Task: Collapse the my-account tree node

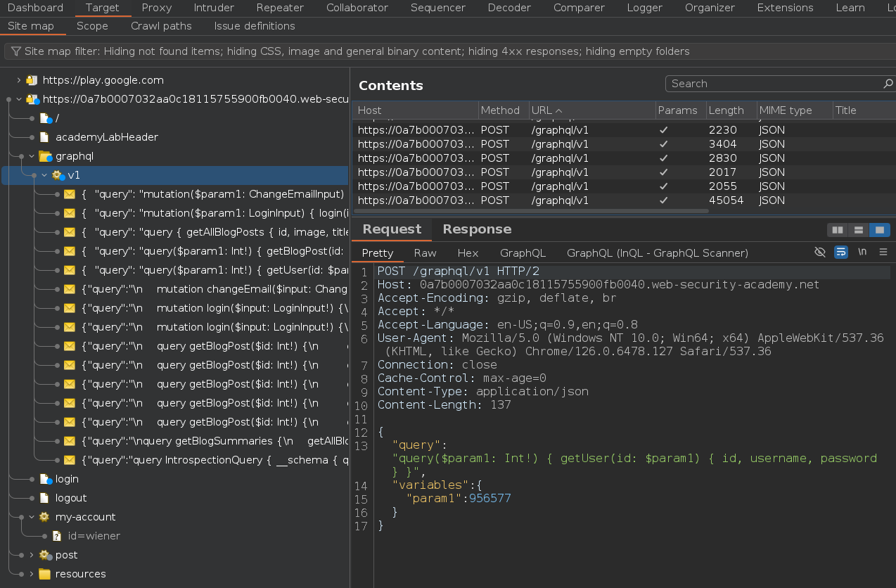Action: pos(32,517)
